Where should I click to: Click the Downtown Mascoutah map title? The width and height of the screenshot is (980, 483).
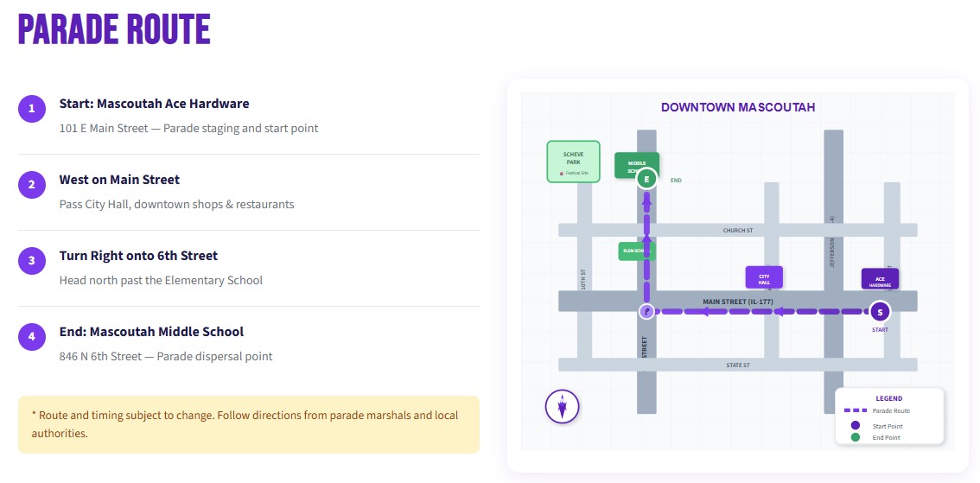(738, 107)
